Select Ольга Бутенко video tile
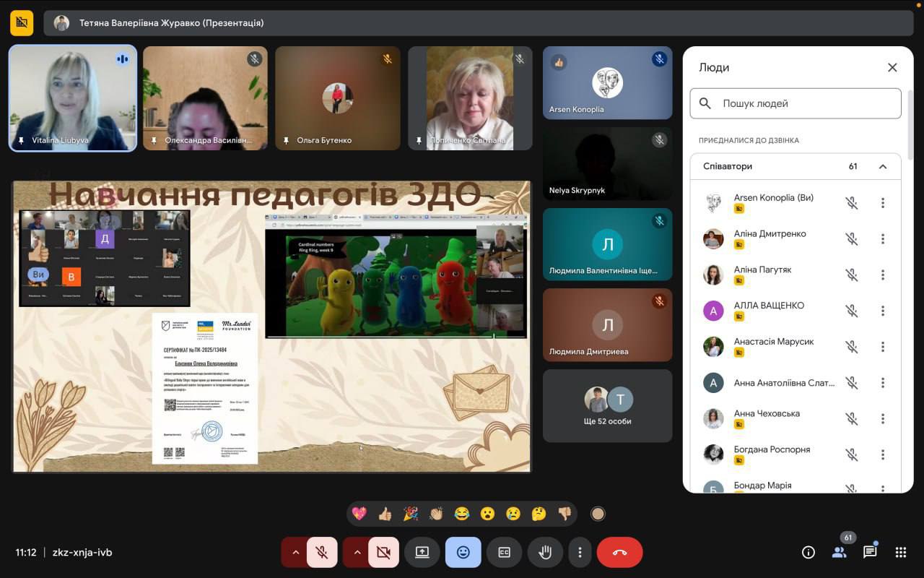The height and width of the screenshot is (578, 924). [x=338, y=98]
